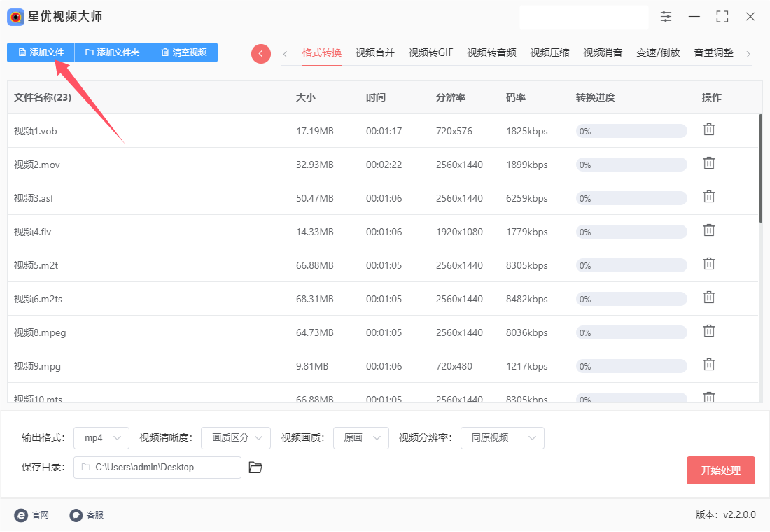Click duration value 00:02:22
Viewport: 770px width, 532px height.
pyautogui.click(x=384, y=164)
